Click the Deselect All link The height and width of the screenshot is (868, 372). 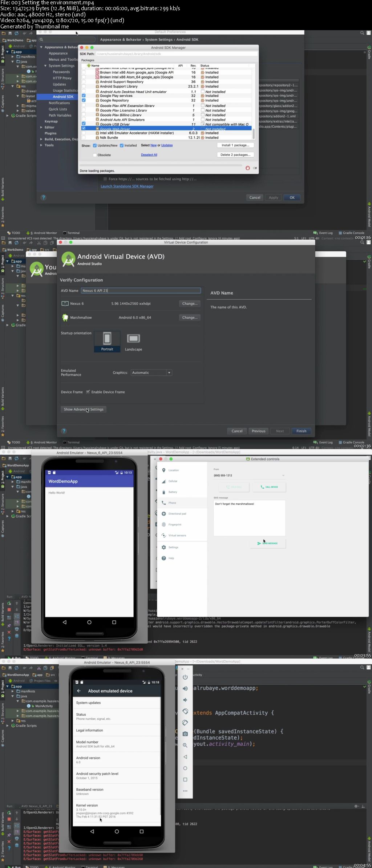coord(149,155)
